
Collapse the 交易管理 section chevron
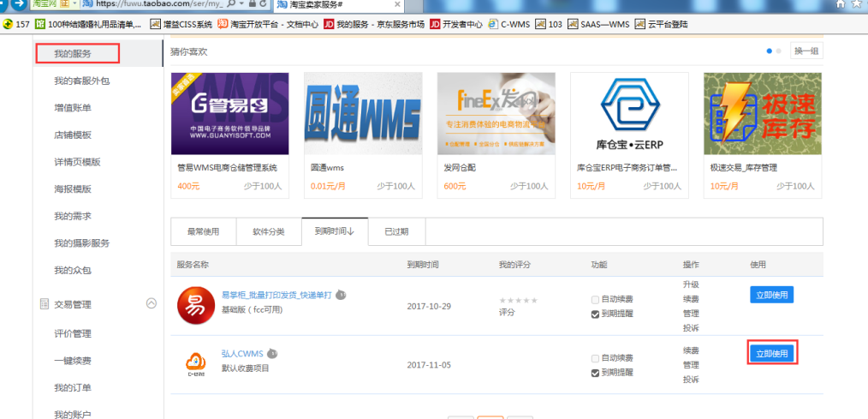pyautogui.click(x=152, y=303)
